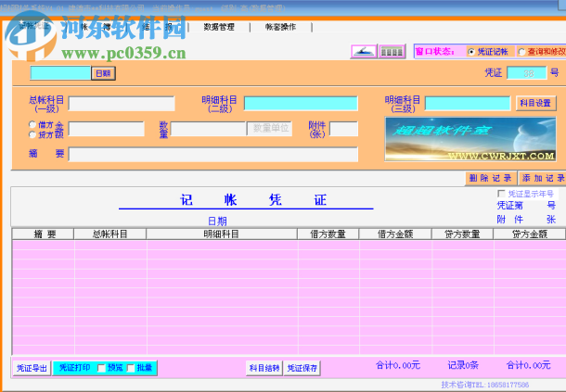Click the 数量单位 button
566x392 pixels.
pyautogui.click(x=270, y=129)
